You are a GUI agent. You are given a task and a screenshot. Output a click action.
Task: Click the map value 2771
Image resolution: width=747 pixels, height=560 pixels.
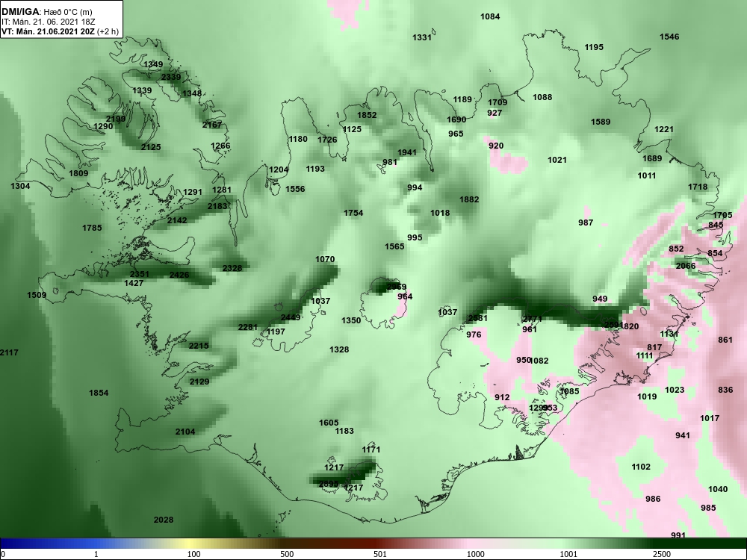click(x=533, y=319)
